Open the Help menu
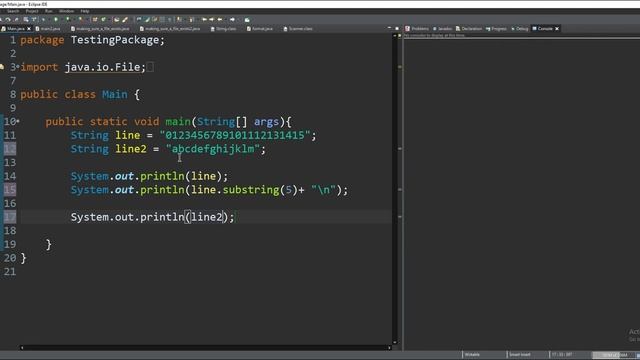This screenshot has width=640, height=360. [84, 11]
